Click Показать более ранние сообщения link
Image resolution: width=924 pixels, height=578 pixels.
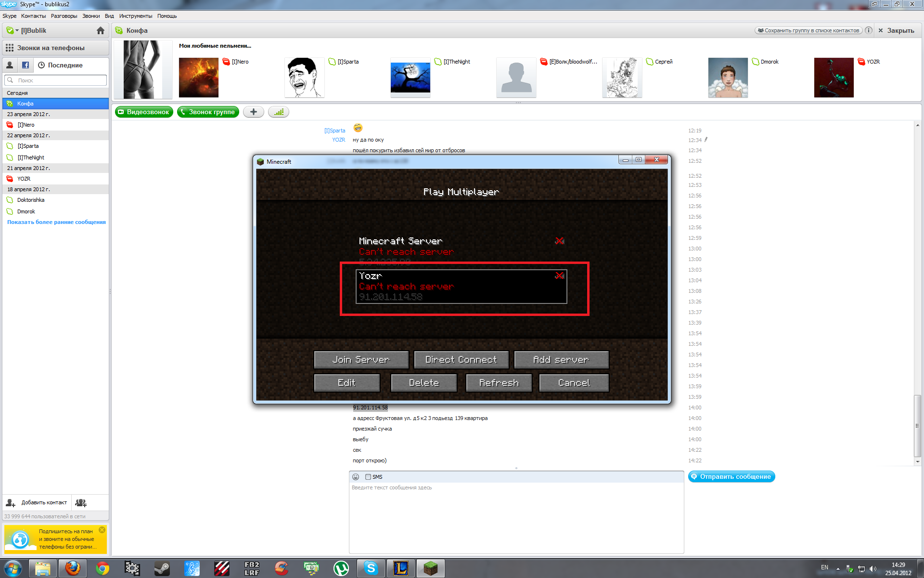(x=56, y=222)
